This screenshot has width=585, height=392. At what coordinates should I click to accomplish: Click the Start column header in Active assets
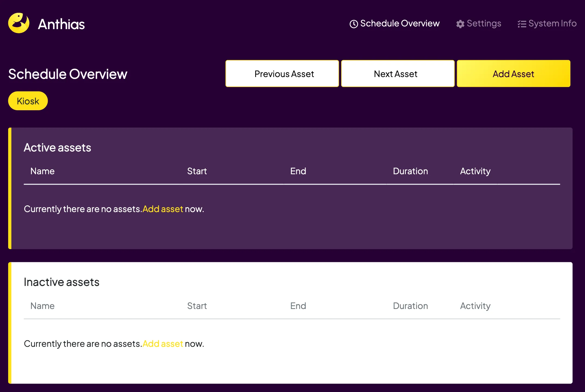(197, 171)
